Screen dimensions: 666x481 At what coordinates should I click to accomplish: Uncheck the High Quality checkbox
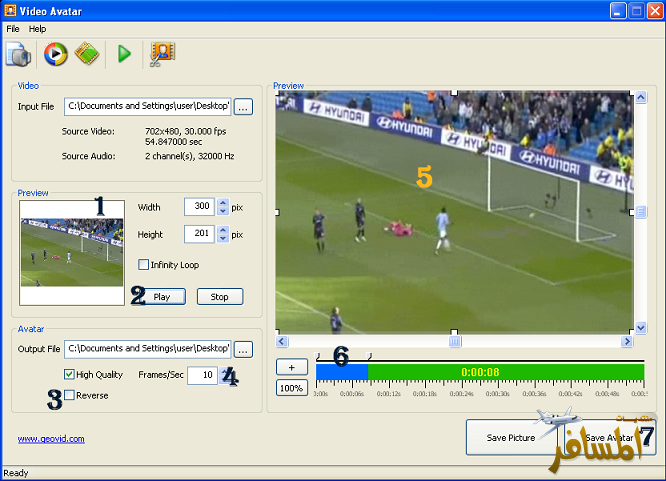coord(69,374)
